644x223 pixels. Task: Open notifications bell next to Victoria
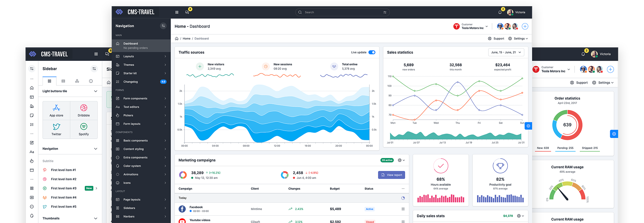coord(500,12)
